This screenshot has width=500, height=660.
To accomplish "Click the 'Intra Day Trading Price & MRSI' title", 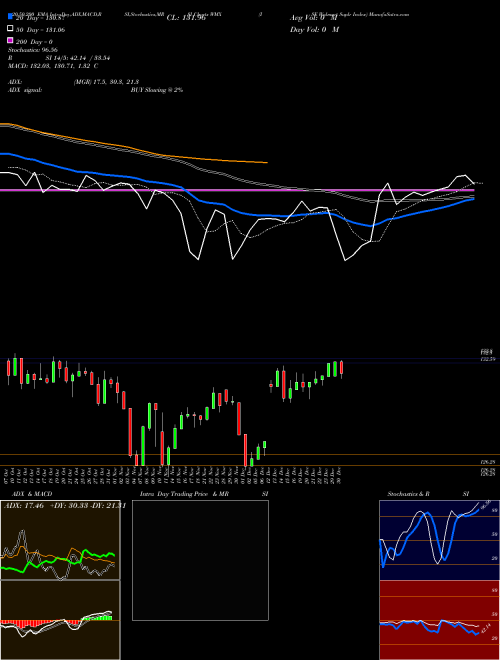I will tap(204, 494).
